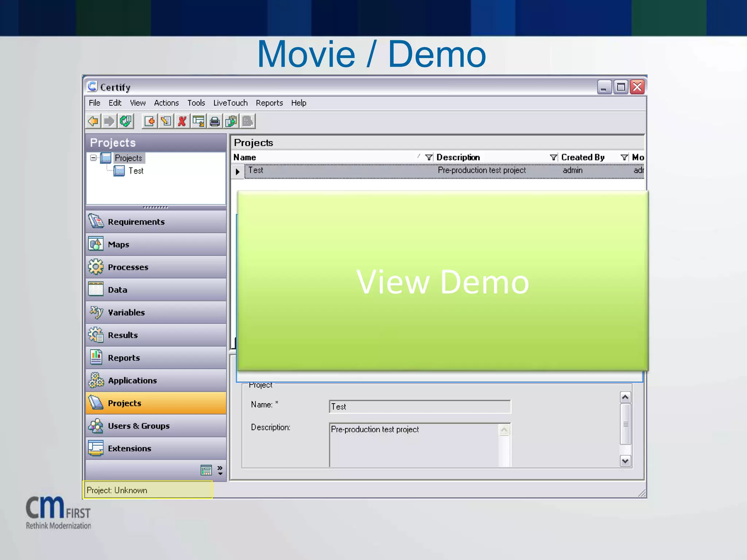Open the Reports menu in menu bar
Viewport: 747px width, 560px height.
pos(269,103)
